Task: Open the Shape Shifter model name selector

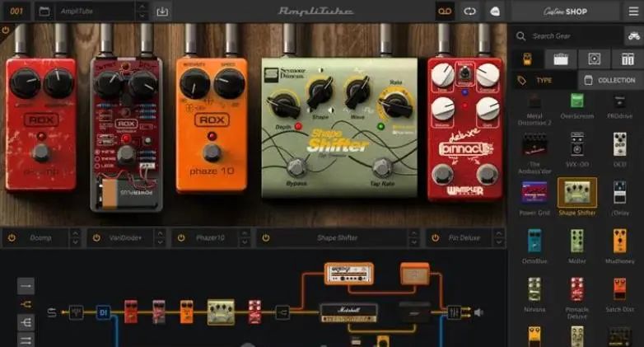Action: 338,237
